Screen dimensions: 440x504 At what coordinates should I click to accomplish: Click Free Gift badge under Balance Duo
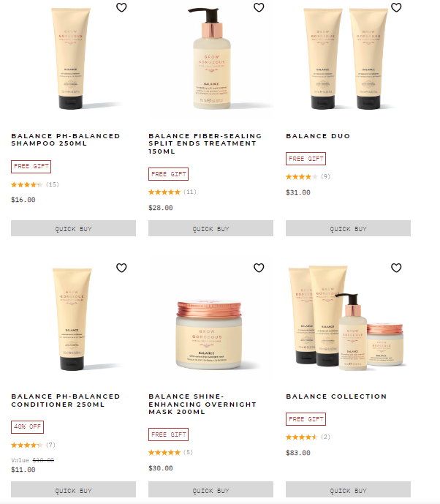(x=306, y=159)
